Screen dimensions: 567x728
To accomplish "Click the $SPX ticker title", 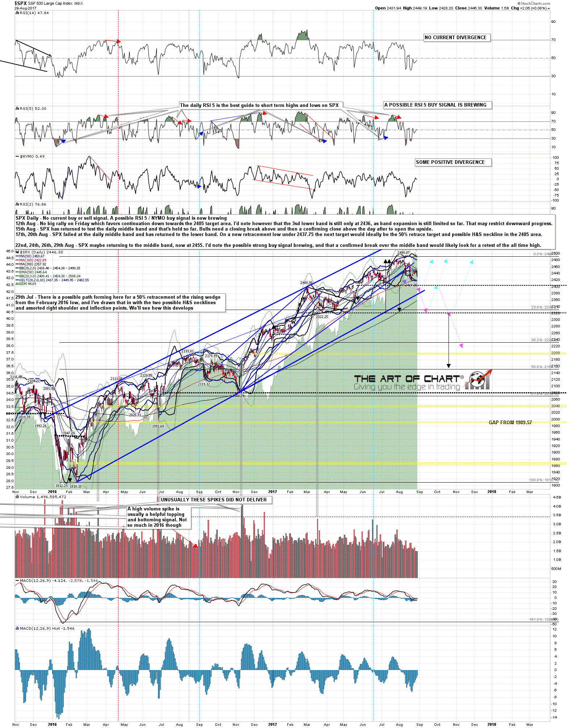I will [21, 3].
